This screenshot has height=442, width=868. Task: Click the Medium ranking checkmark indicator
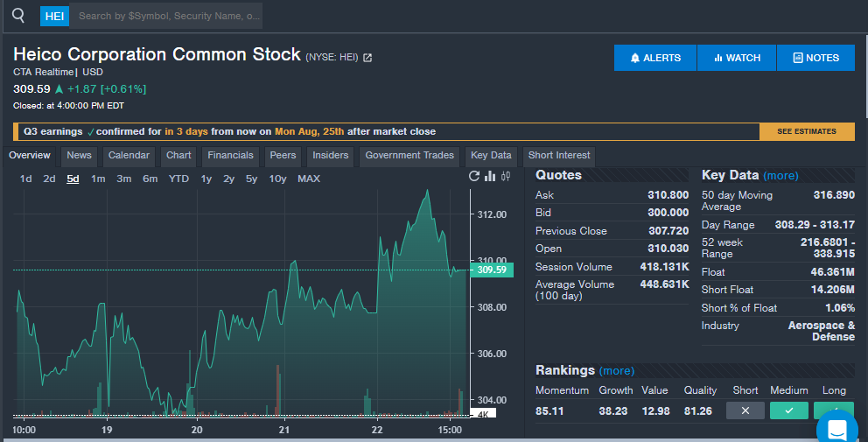point(789,410)
